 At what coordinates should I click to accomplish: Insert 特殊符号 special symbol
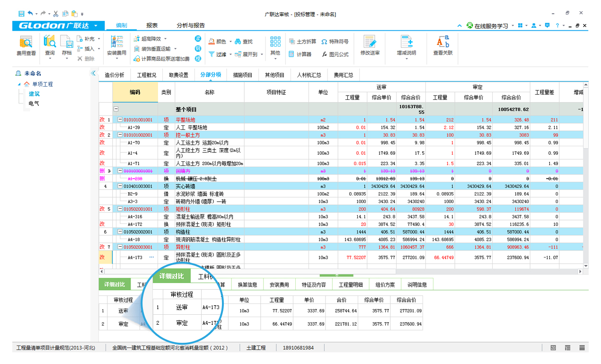click(x=335, y=42)
